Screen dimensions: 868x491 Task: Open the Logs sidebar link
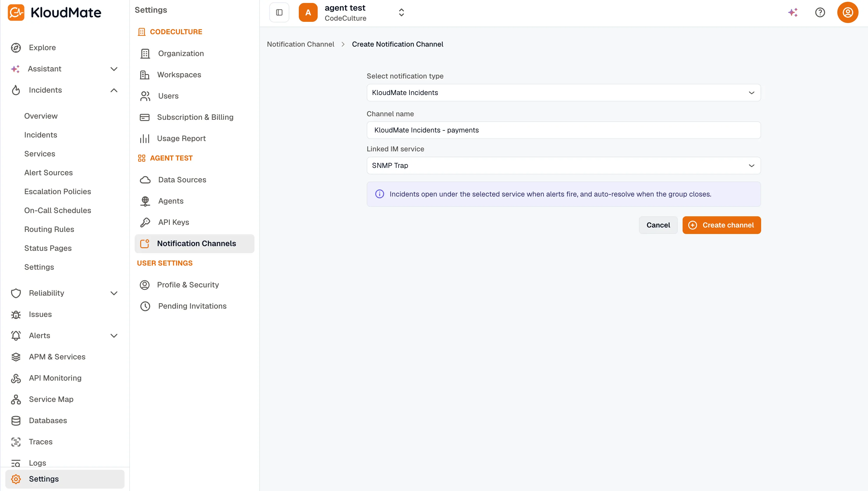coord(37,463)
